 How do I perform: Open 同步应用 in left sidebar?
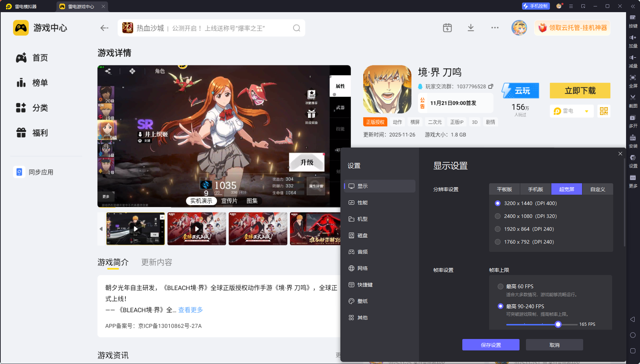pyautogui.click(x=34, y=172)
